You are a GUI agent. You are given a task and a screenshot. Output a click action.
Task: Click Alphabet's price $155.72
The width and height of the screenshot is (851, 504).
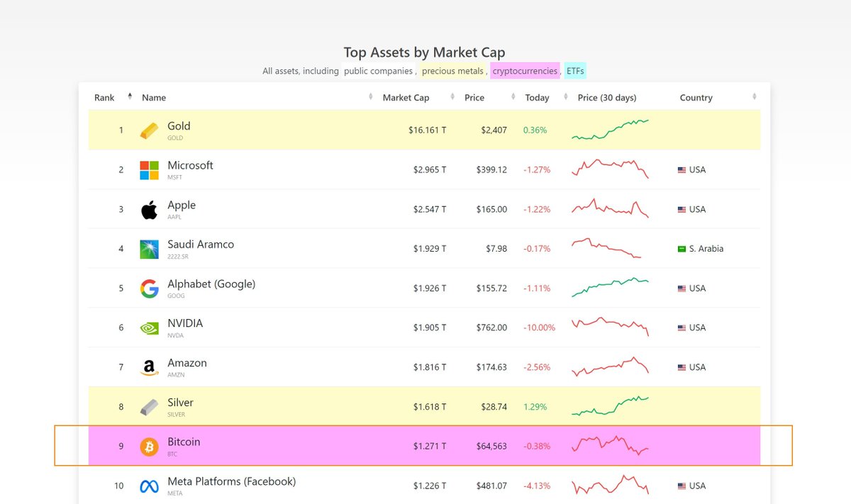(491, 289)
